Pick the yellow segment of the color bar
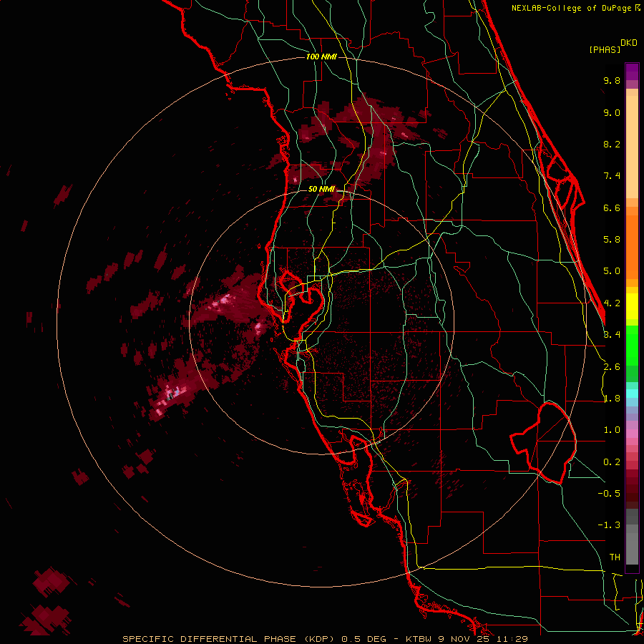The image size is (644, 644). tap(632, 306)
